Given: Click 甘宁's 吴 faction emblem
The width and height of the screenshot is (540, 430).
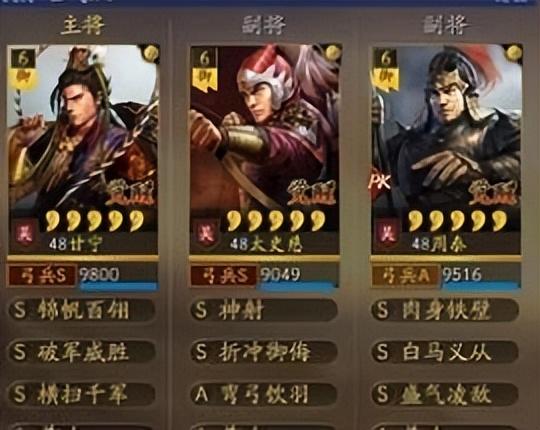Looking at the screenshot, I should [x=25, y=233].
